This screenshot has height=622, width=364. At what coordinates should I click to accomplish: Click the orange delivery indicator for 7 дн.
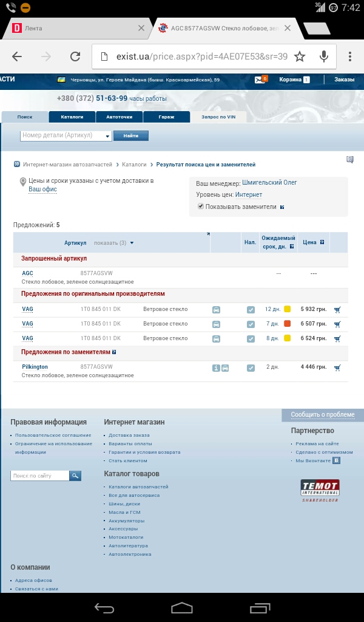(x=288, y=324)
